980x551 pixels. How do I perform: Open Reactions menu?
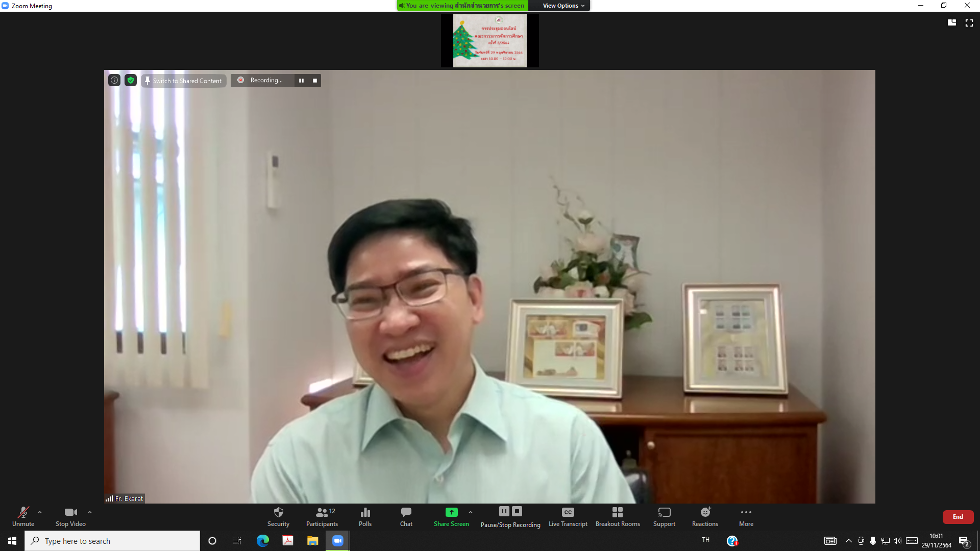coord(705,516)
